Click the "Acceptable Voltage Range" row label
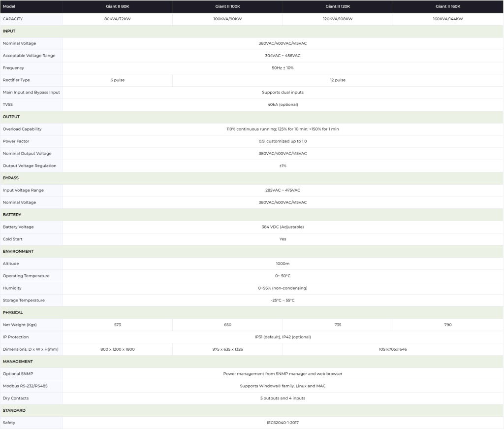The image size is (504, 430). click(x=29, y=56)
